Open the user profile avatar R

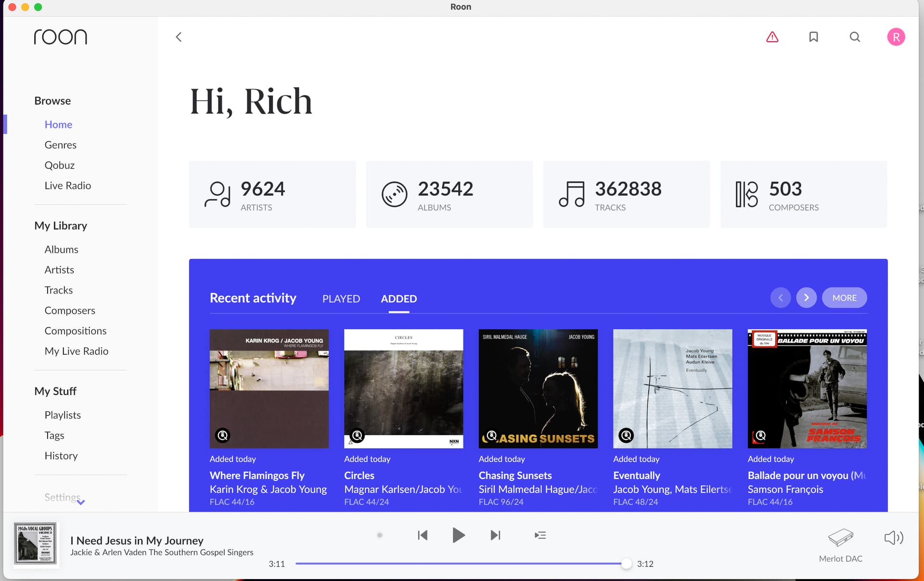[896, 37]
